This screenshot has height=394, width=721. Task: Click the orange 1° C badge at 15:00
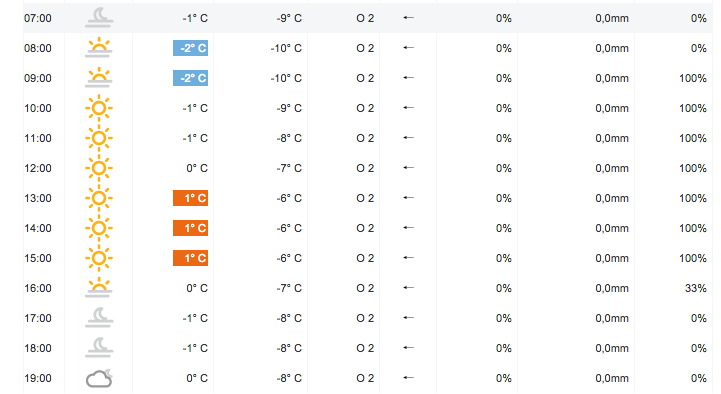[190, 258]
